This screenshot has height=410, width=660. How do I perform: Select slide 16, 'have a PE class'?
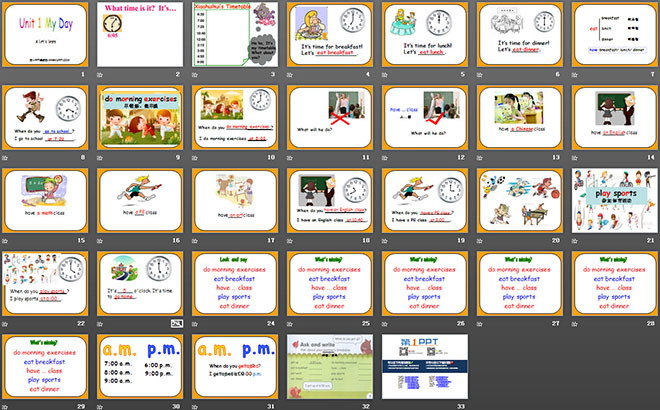coord(140,201)
